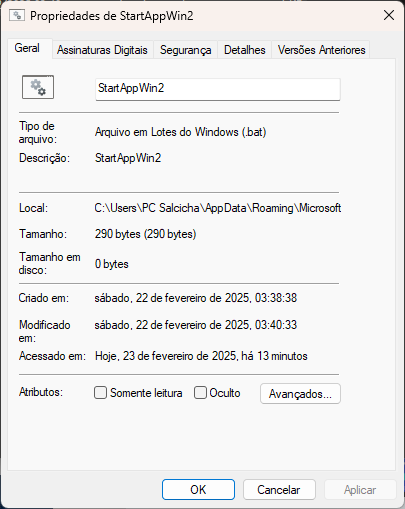The image size is (405, 509).
Task: Confirm with the OK button
Action: (198, 490)
